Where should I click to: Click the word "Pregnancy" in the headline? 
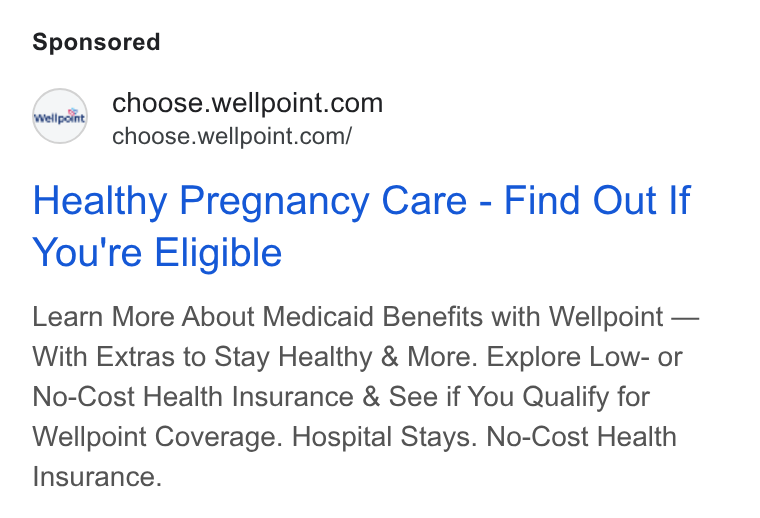(x=274, y=202)
